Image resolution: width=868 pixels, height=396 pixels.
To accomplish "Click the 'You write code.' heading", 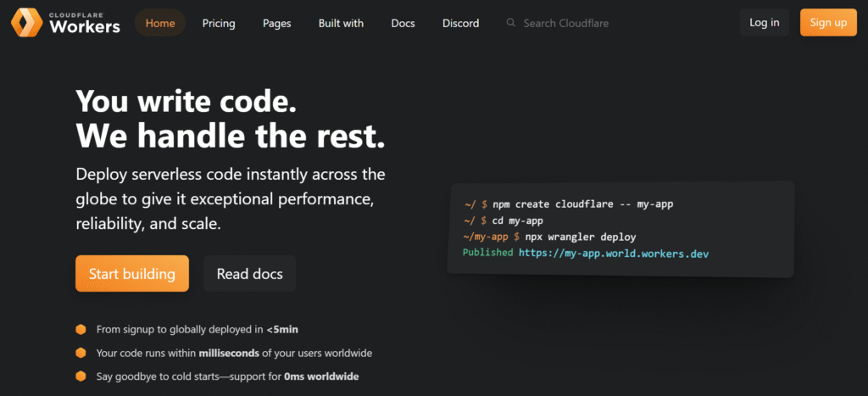I will click(x=186, y=101).
